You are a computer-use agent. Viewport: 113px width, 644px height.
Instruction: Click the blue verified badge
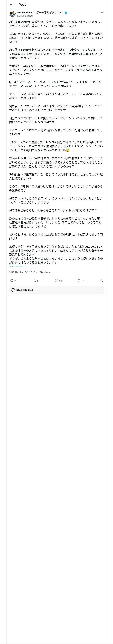point(66,13)
